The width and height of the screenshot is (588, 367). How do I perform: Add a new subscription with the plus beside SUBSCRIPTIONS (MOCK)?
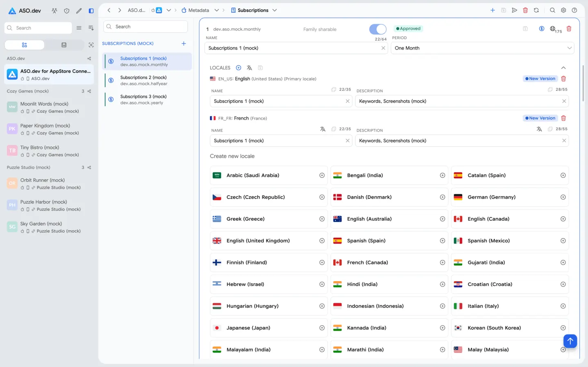184,43
